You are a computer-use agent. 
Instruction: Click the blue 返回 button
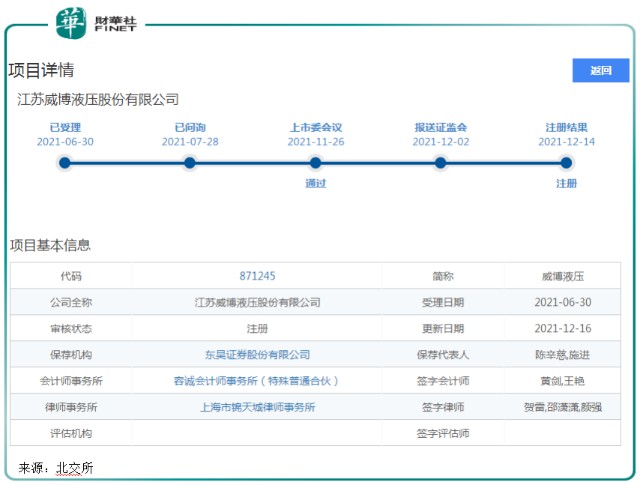tap(600, 70)
